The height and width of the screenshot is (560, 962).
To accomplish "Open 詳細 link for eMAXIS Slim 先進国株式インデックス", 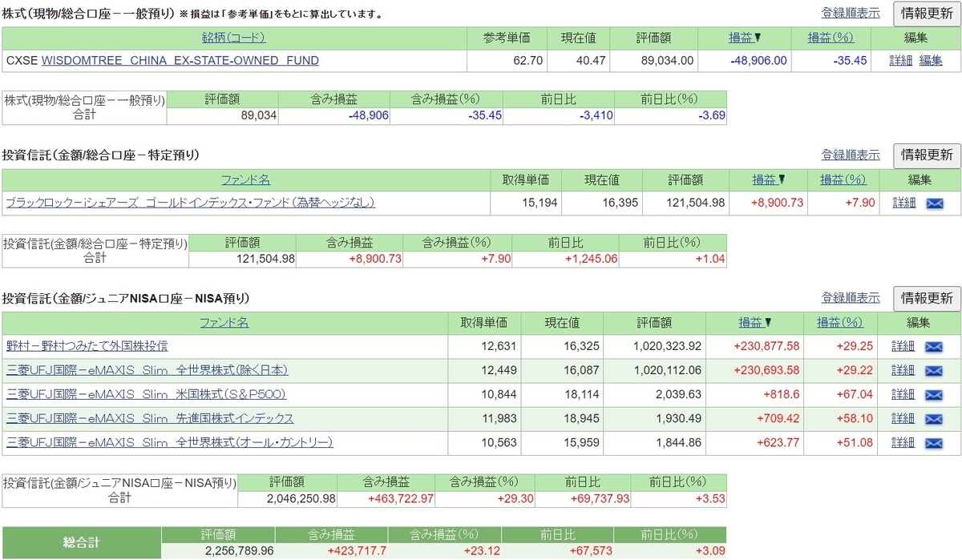I will (x=903, y=419).
